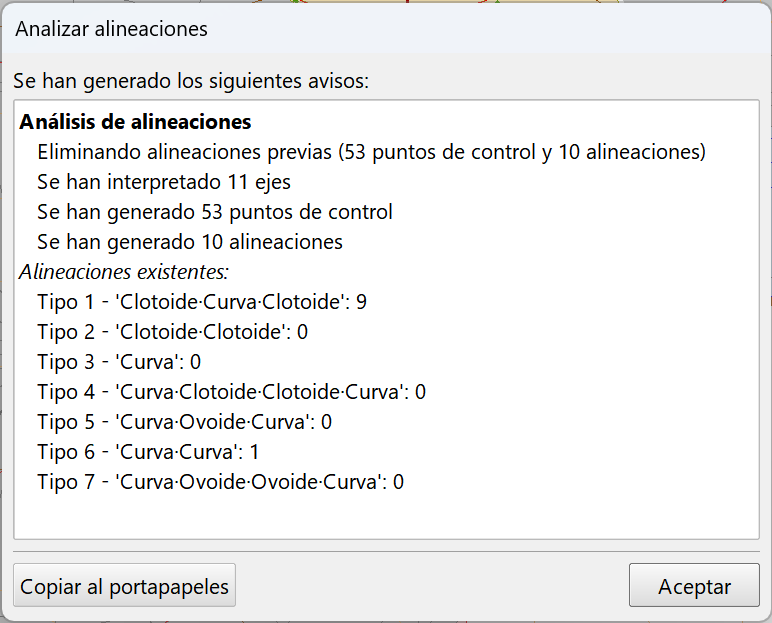Click the 'Se han generado los siguientes avisos' label

(191, 81)
